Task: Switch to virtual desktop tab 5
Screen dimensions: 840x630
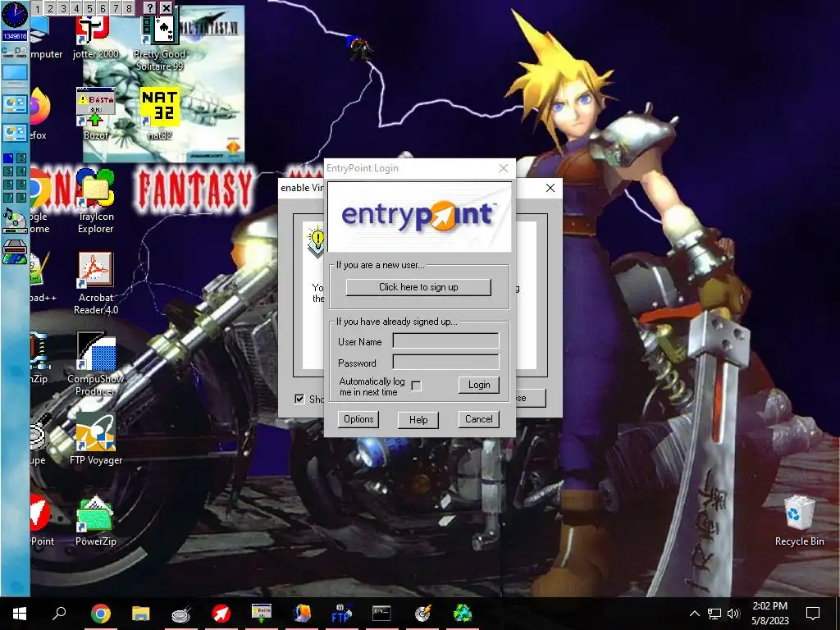Action: [89, 8]
